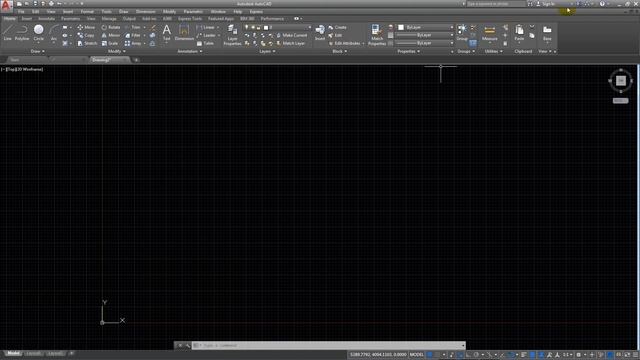Click the Base view tool
Screen dimensions: 640x360
coord(547,32)
